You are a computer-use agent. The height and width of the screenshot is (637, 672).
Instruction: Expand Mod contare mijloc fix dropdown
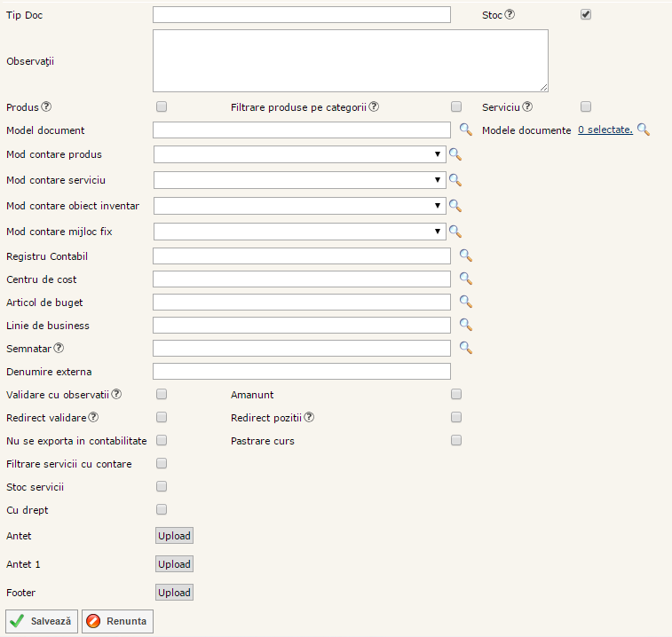click(300, 232)
